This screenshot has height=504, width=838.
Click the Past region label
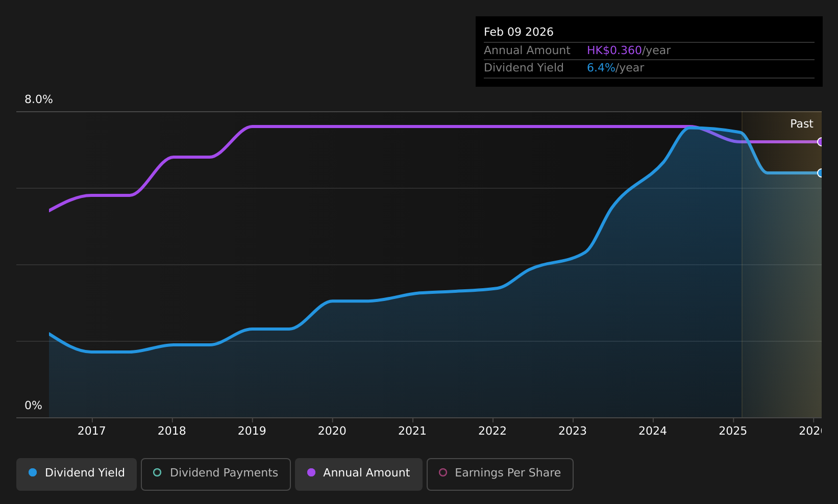802,124
